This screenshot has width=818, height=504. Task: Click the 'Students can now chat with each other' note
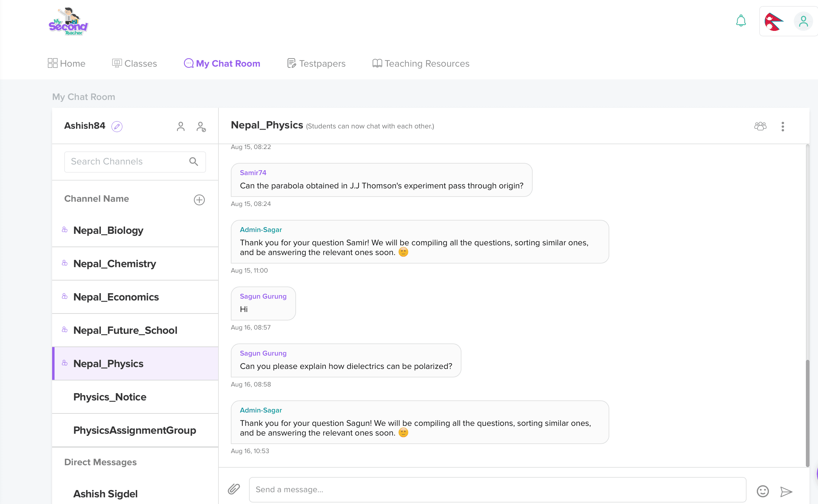tap(370, 126)
